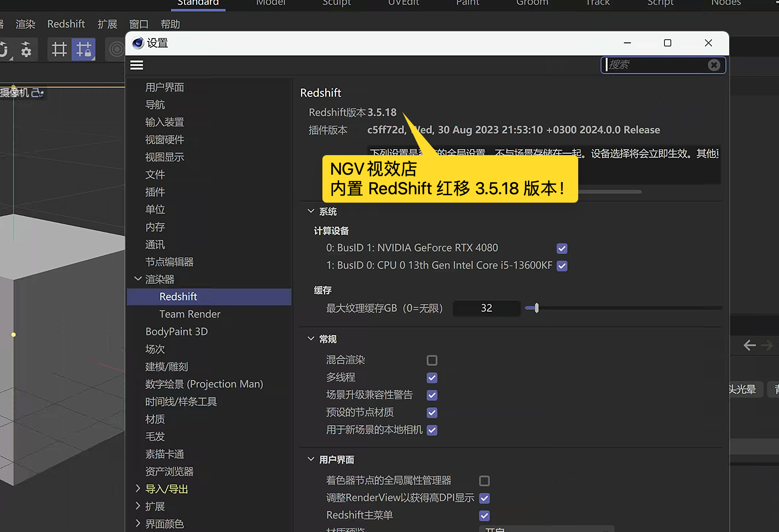Clear the search field with the X icon
779x532 pixels.
[x=714, y=65]
